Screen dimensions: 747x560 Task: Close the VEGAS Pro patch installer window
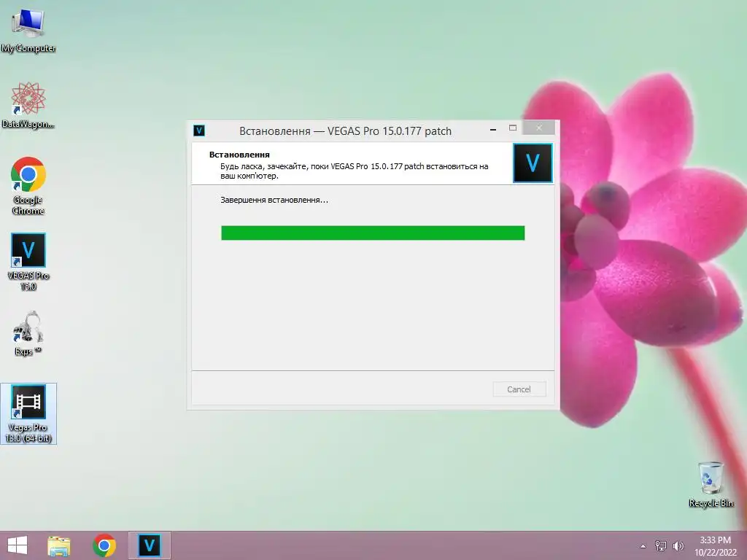539,128
